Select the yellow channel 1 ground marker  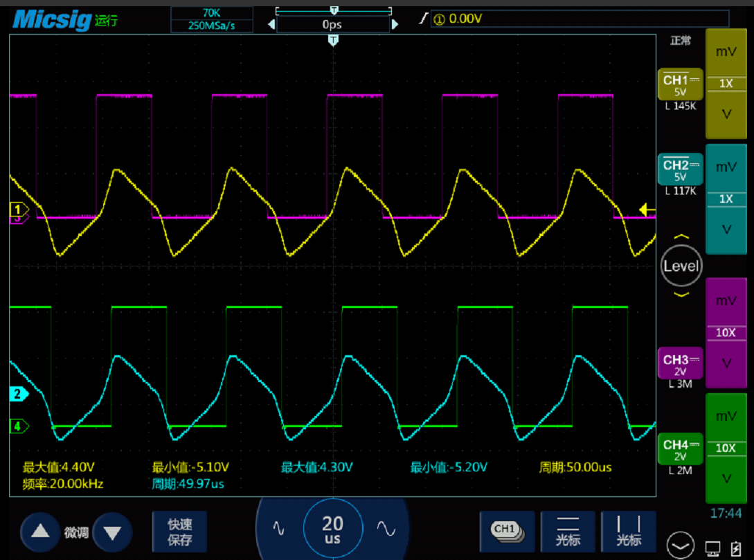pos(19,210)
